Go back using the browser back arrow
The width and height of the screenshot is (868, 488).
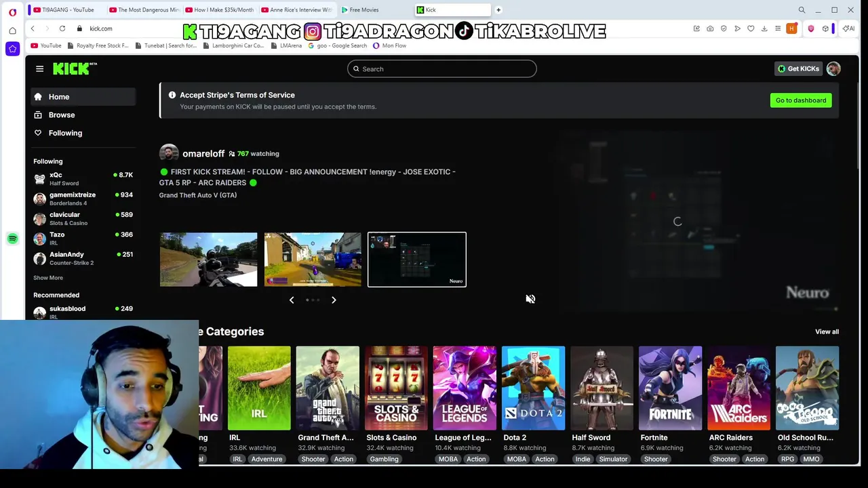tap(33, 28)
